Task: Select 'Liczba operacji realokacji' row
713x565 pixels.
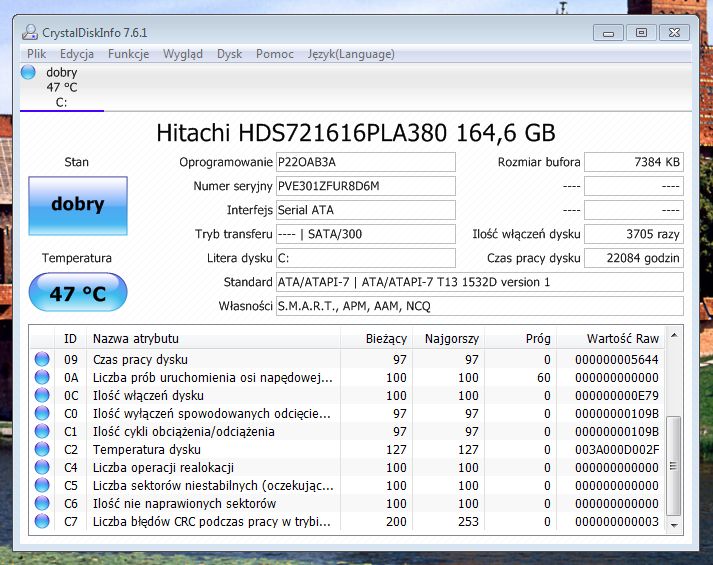Action: pyautogui.click(x=163, y=468)
